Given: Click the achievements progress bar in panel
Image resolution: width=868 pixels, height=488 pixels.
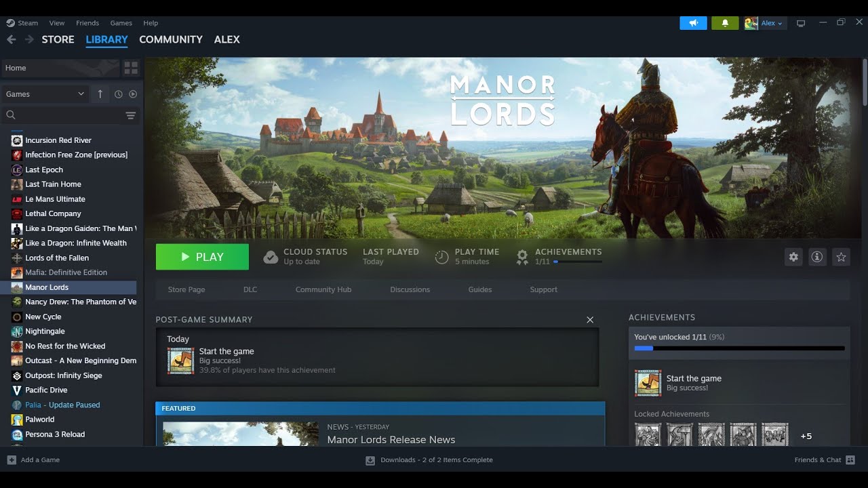Looking at the screenshot, I should point(739,348).
